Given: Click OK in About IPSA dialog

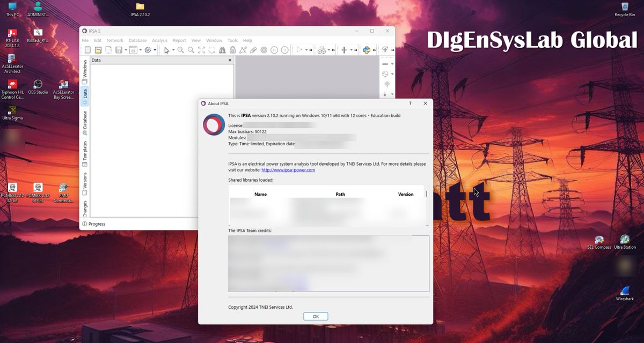Looking at the screenshot, I should point(316,316).
